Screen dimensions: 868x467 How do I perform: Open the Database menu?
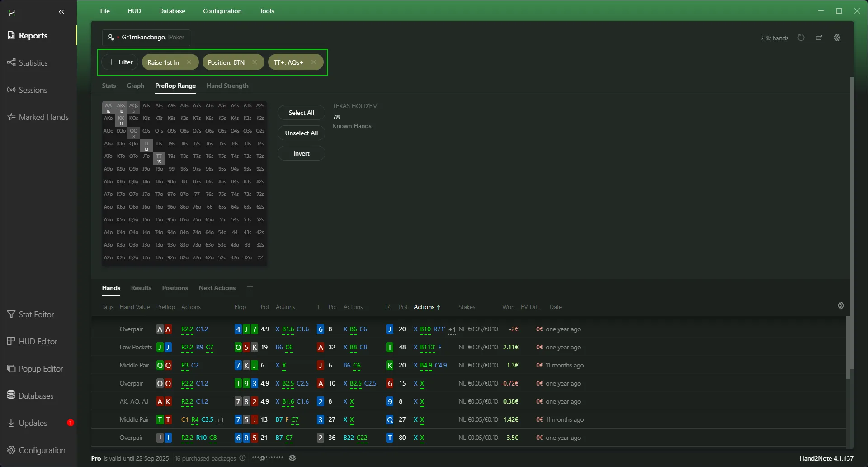[172, 11]
